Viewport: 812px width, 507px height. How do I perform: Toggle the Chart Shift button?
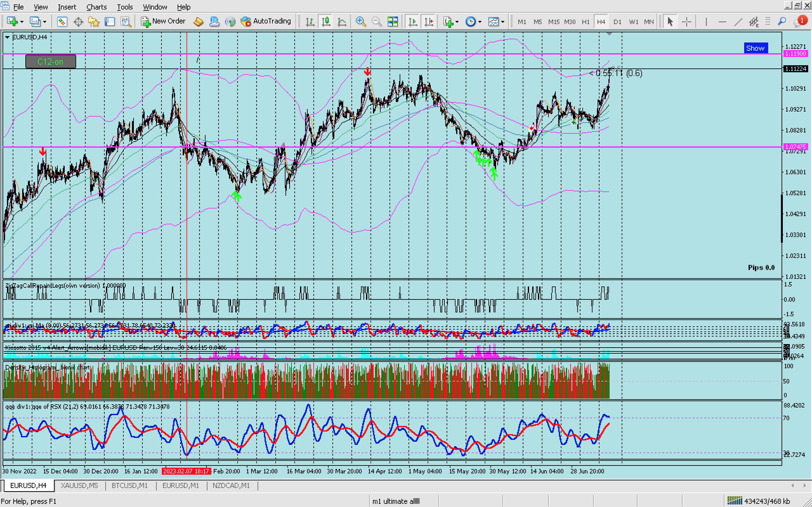pyautogui.click(x=429, y=22)
